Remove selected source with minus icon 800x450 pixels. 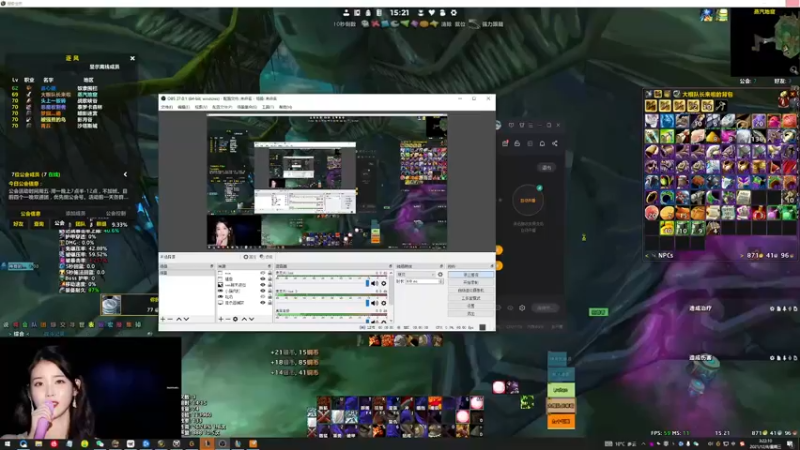pos(228,319)
